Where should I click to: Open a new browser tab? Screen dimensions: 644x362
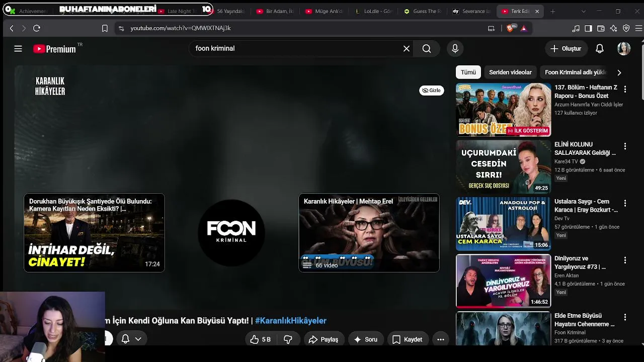point(552,11)
